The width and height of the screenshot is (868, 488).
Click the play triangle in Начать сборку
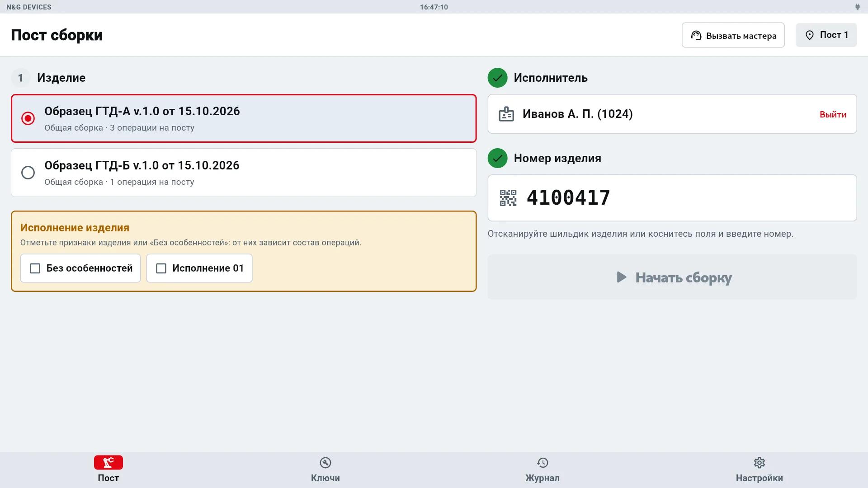coord(622,277)
